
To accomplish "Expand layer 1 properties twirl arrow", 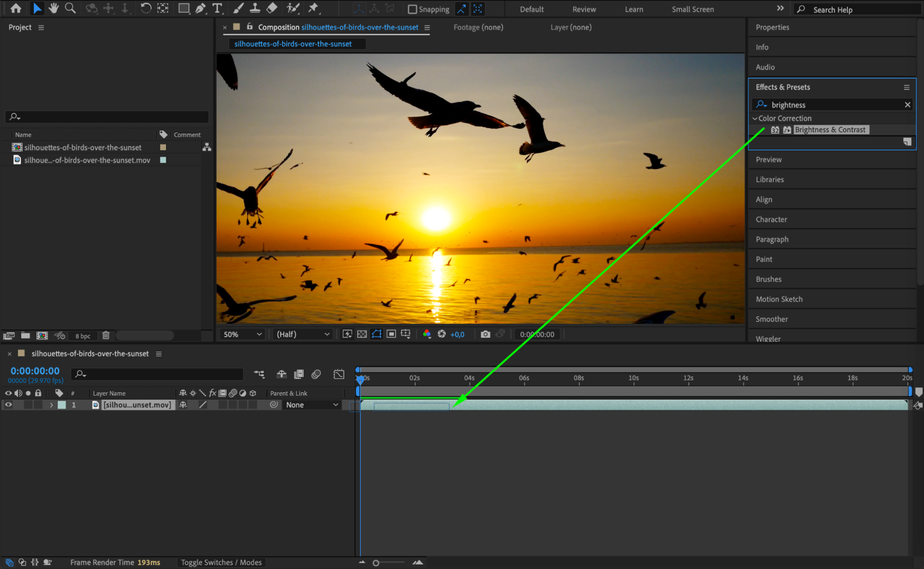I will 51,405.
